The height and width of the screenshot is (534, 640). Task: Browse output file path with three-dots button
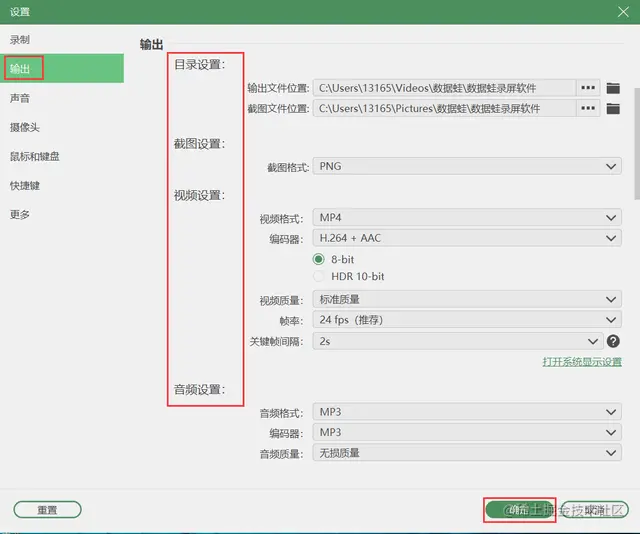[588, 88]
